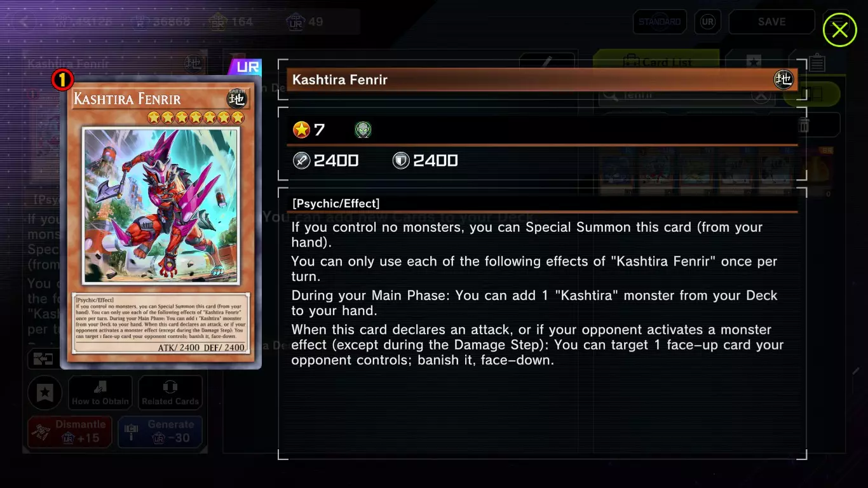Bookmark the card with star ribbon icon
868x488 pixels.
(x=44, y=393)
